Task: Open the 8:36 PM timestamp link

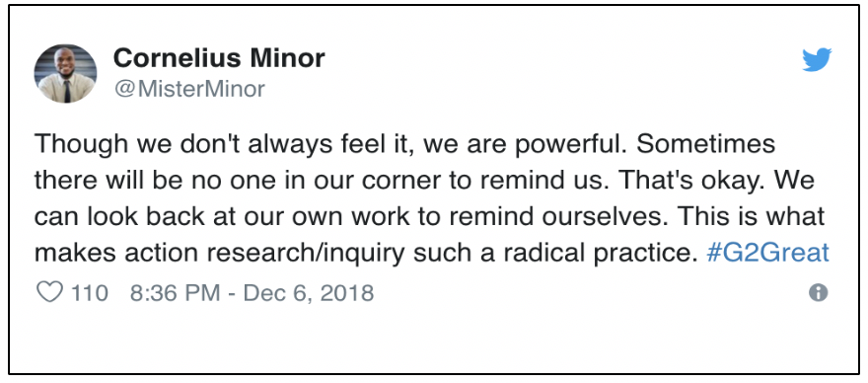Action: pos(175,292)
